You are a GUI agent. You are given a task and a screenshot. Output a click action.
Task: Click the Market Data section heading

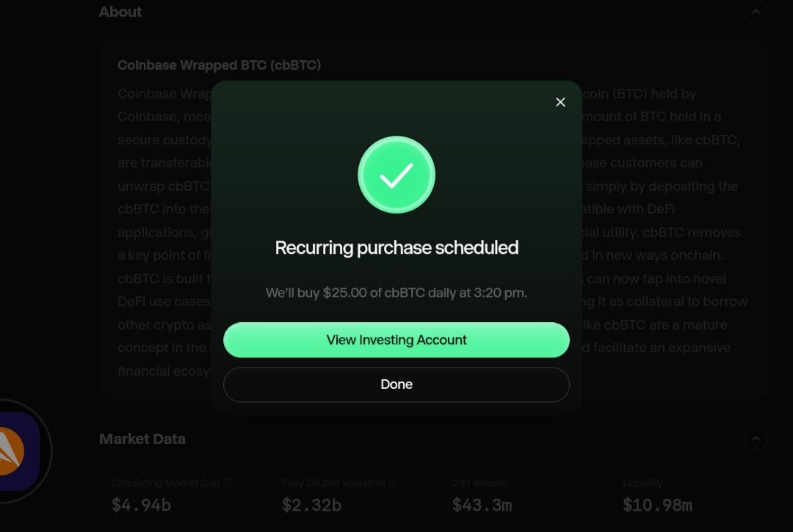[x=142, y=439]
